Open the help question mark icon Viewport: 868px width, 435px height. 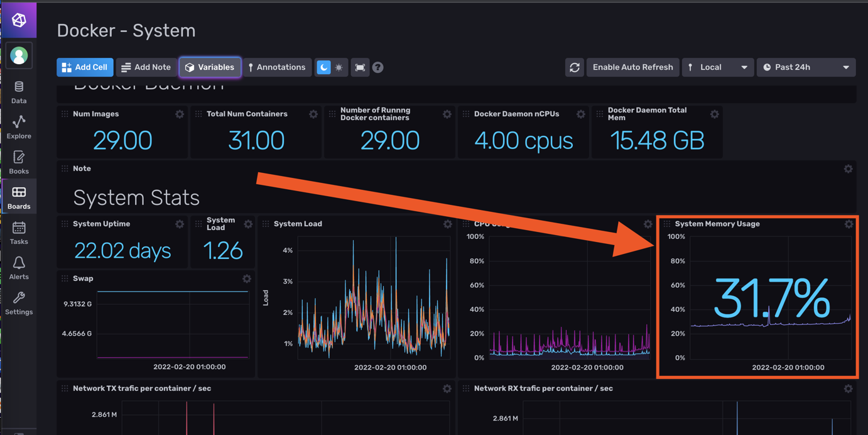(377, 67)
